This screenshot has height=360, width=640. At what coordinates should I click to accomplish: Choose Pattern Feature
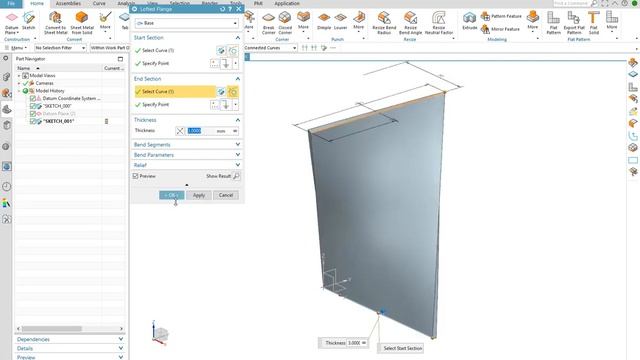coord(501,16)
